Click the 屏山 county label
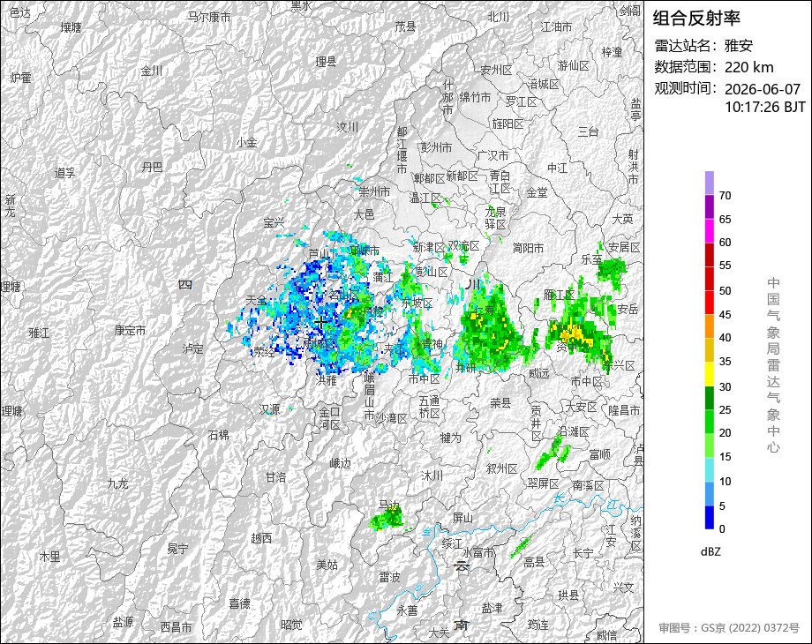Screen dimensions: 812x644 [x=462, y=518]
